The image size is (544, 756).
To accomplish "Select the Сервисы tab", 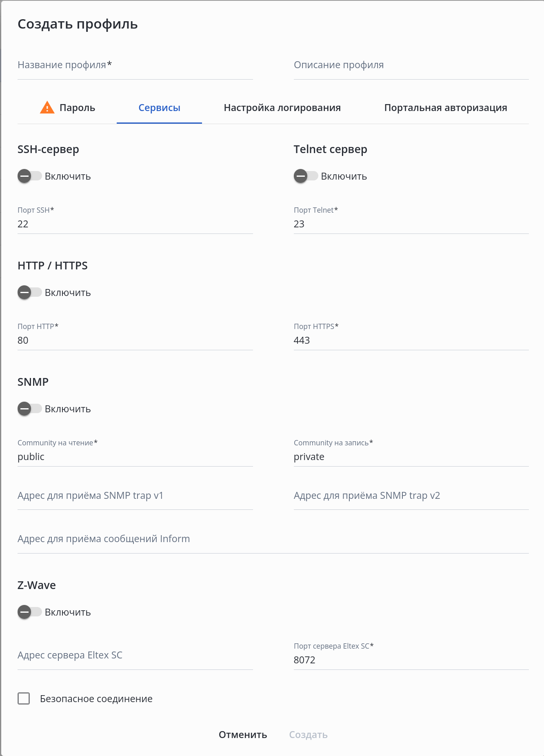I will [x=159, y=108].
